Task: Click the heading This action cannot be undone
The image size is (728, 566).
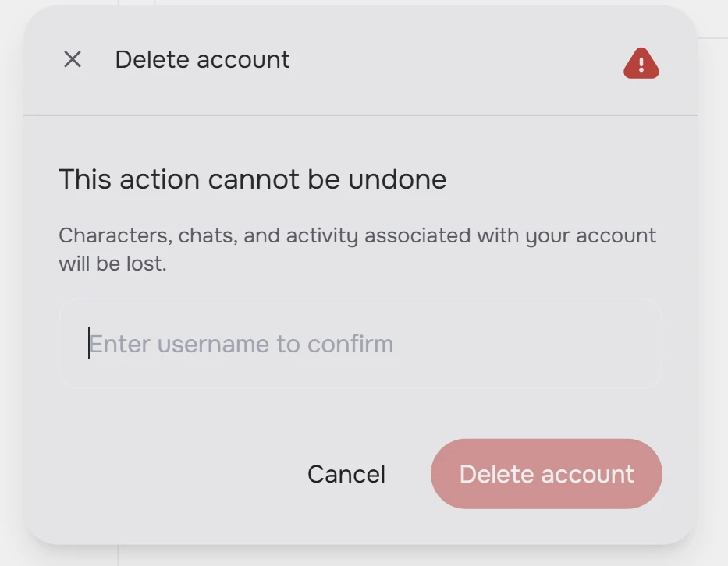Action: (253, 179)
